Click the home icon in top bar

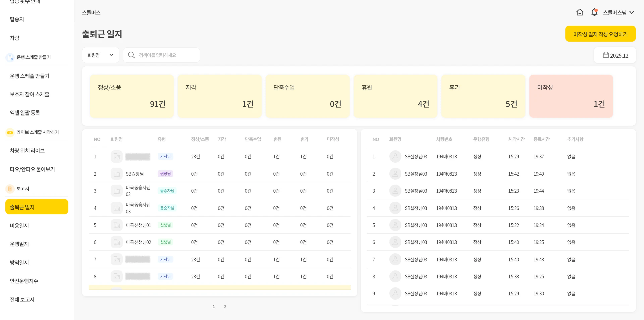580,12
